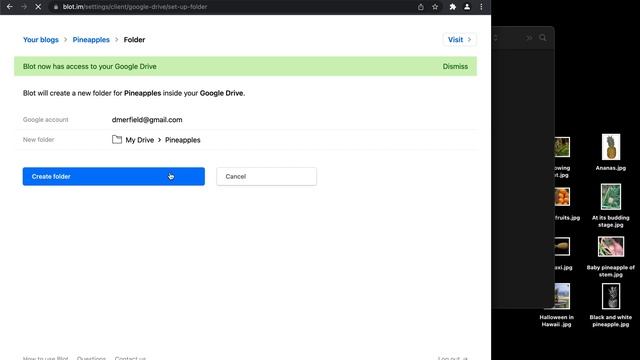This screenshot has width=640, height=360.
Task: Click the My Drive path text
Action: pos(140,140)
